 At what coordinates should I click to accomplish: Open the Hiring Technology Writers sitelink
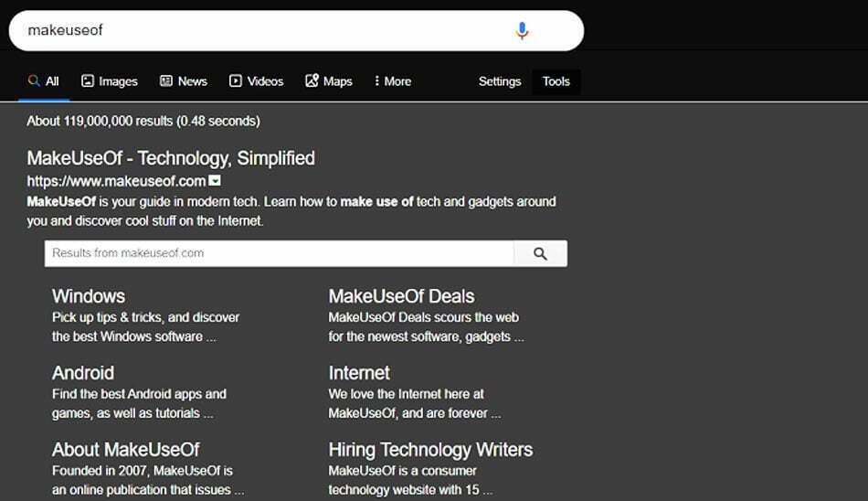pyautogui.click(x=430, y=450)
